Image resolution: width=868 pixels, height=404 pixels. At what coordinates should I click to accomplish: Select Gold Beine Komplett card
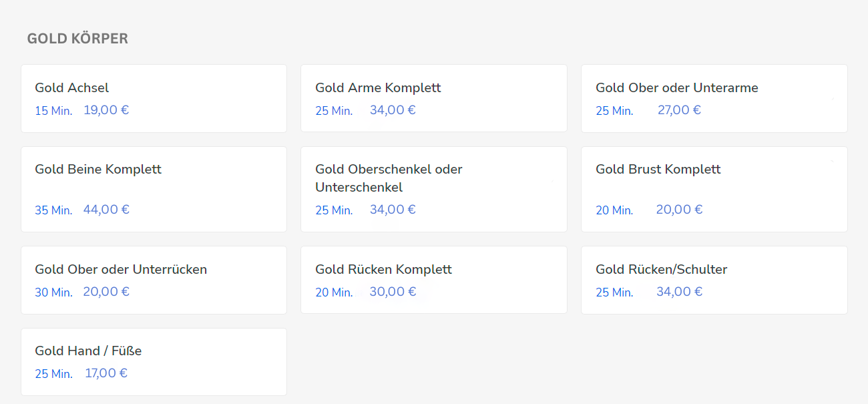coord(154,189)
